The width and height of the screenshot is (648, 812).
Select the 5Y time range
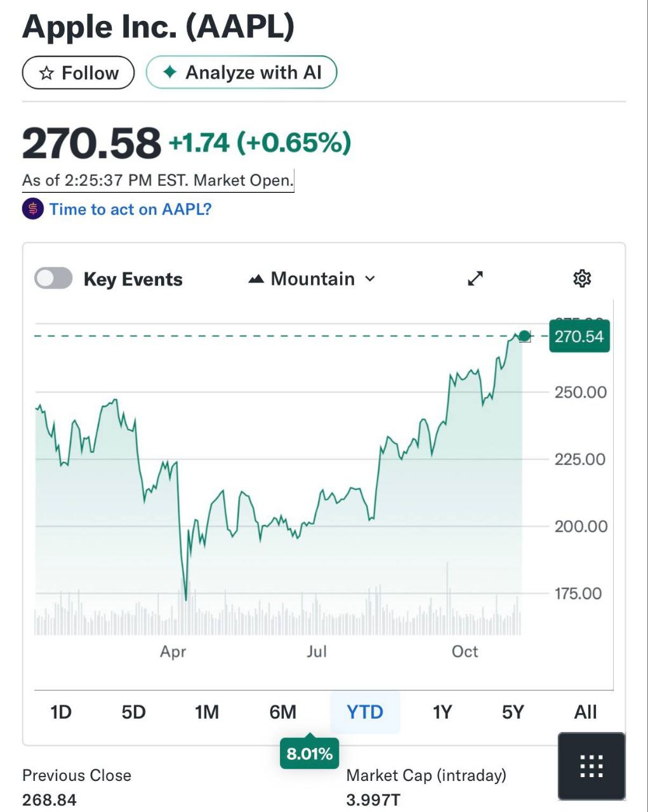(513, 712)
